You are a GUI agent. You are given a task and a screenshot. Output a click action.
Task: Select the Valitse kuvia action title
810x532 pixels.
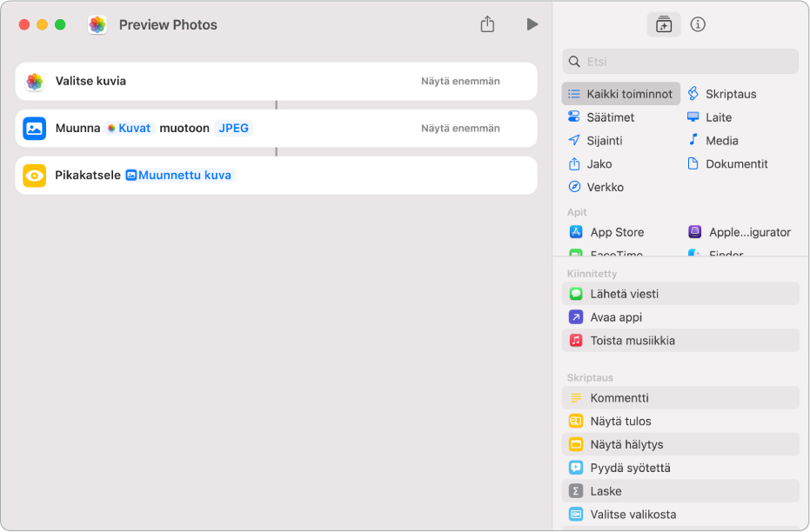[90, 81]
